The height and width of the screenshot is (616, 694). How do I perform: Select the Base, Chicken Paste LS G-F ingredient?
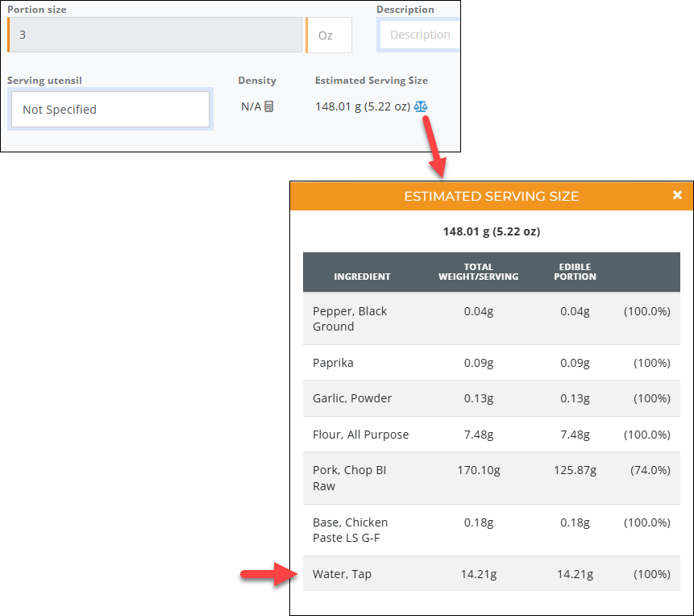click(350, 530)
